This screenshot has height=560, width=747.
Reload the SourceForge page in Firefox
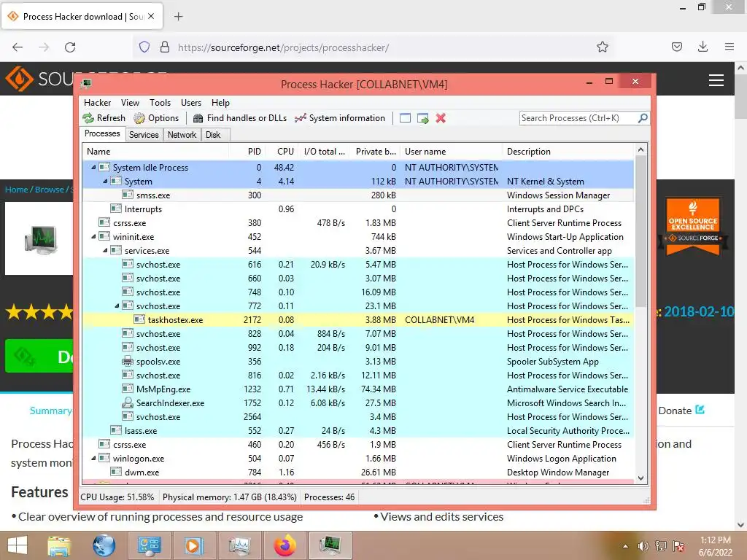click(x=70, y=47)
